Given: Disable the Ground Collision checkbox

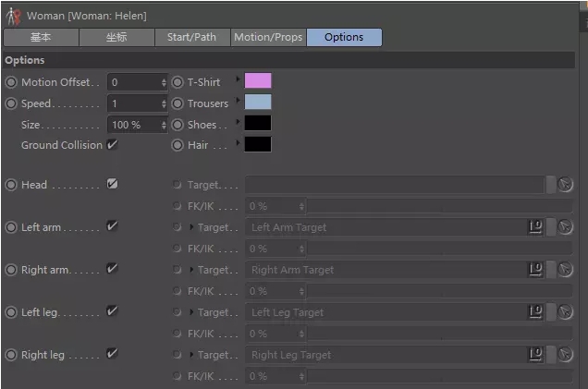Looking at the screenshot, I should pyautogui.click(x=112, y=144).
